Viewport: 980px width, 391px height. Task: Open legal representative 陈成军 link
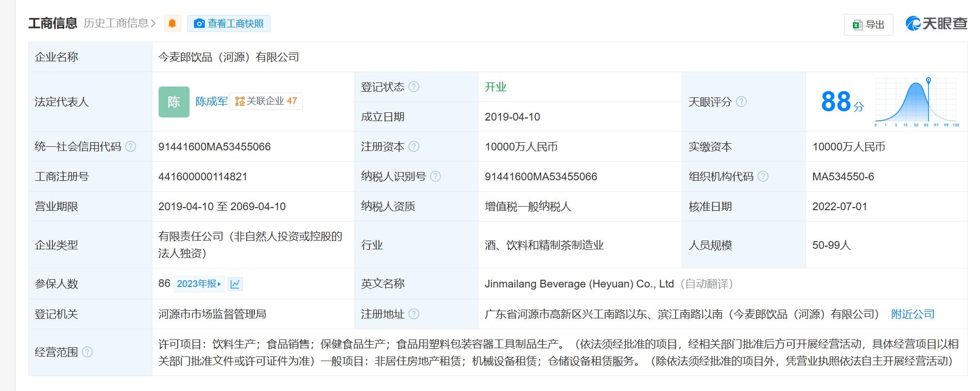point(211,101)
